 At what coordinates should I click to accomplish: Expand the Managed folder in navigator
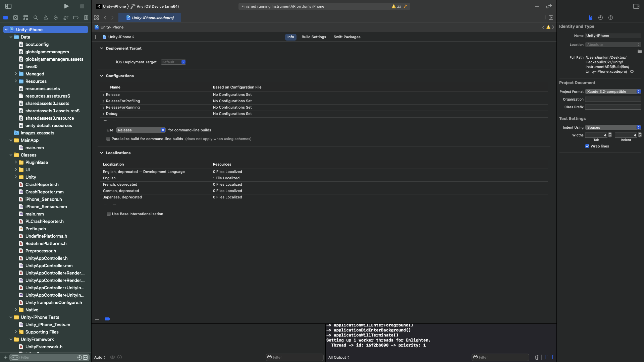coord(16,74)
